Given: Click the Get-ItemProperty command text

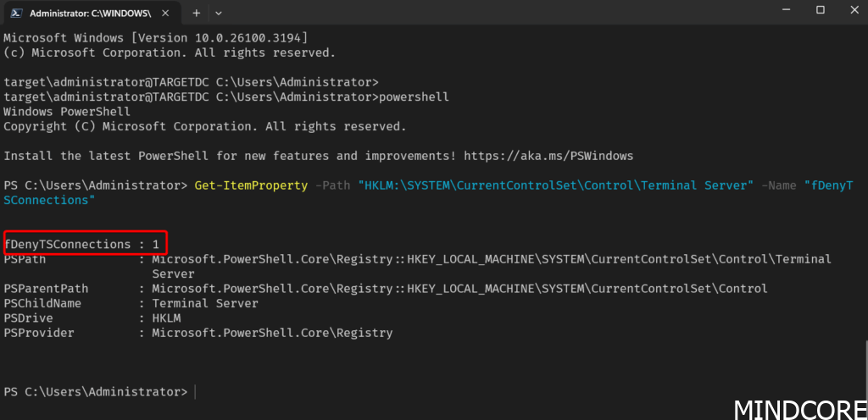Looking at the screenshot, I should point(251,185).
